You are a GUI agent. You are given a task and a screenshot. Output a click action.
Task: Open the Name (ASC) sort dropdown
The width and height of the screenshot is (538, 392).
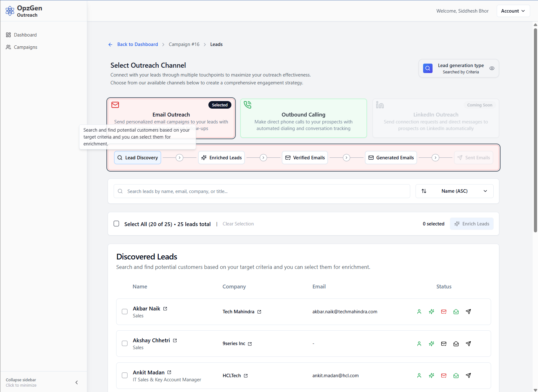tap(455, 191)
